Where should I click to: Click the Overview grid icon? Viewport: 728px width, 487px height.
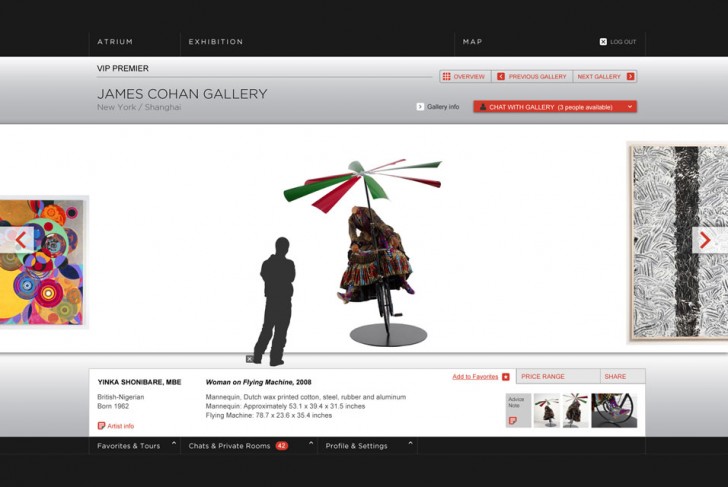(446, 77)
